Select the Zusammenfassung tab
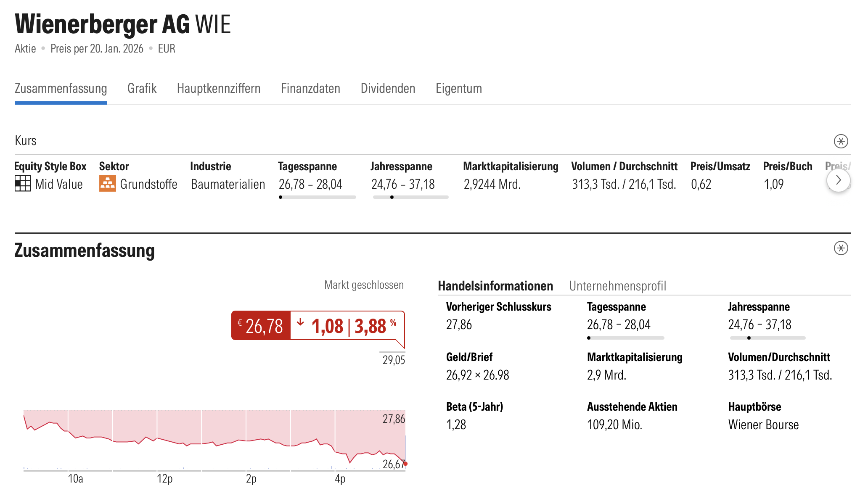Viewport: 868px width, 496px height. (x=61, y=89)
